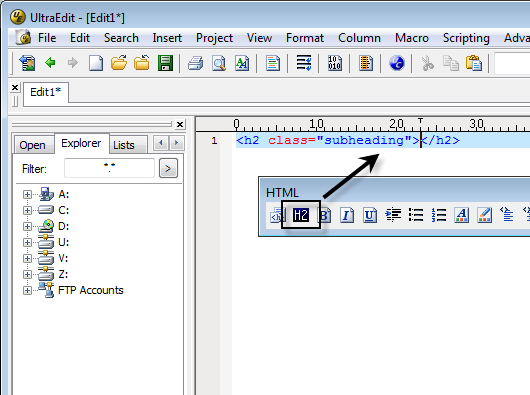Click the green floppy disk Save icon
The image size is (530, 395).
(x=165, y=63)
